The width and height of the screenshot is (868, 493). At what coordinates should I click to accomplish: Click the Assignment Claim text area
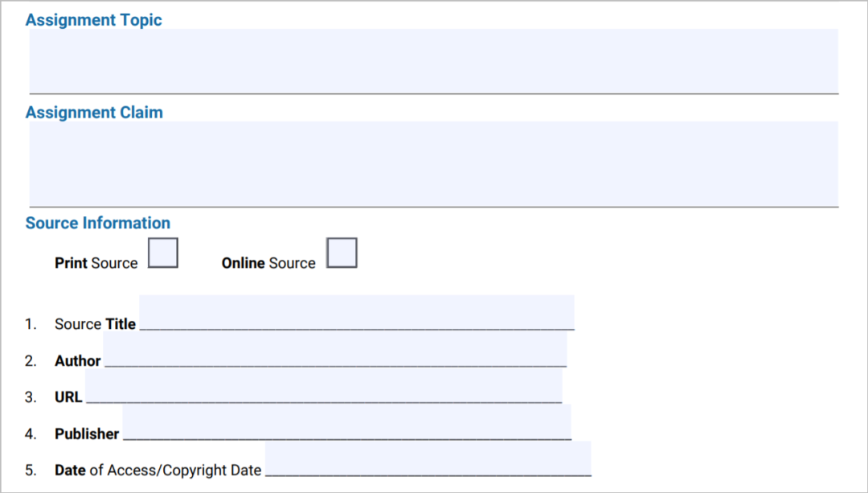[x=433, y=163]
